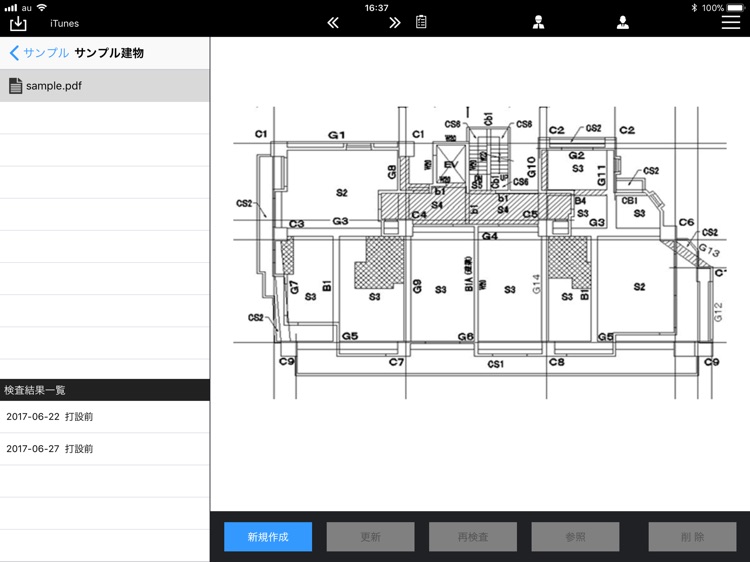750x562 pixels.
Task: Tap the plain user silhouette icon
Action: (623, 22)
